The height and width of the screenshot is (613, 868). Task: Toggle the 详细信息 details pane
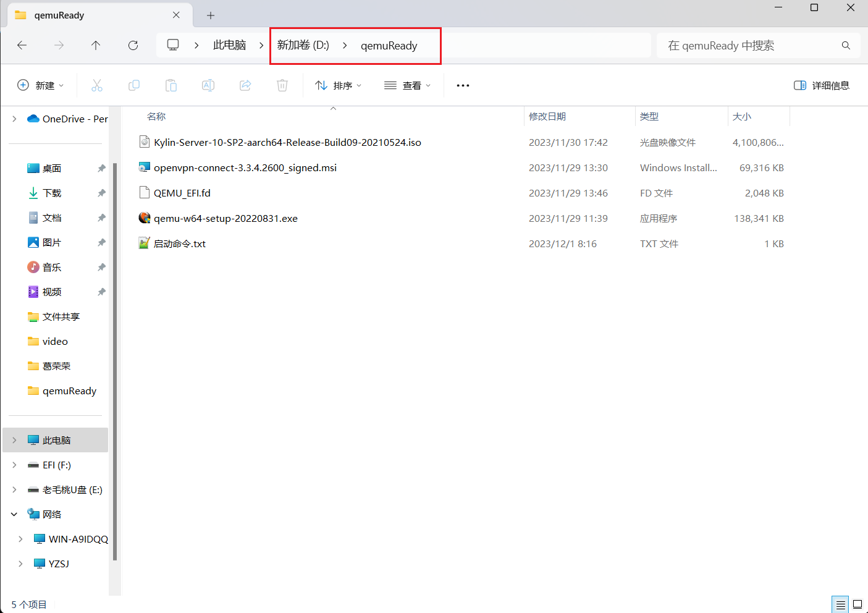[822, 85]
